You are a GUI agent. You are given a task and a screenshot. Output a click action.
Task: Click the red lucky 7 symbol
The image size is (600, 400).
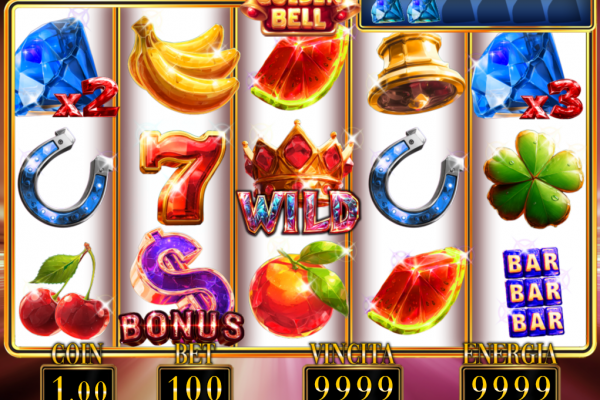[x=183, y=176]
